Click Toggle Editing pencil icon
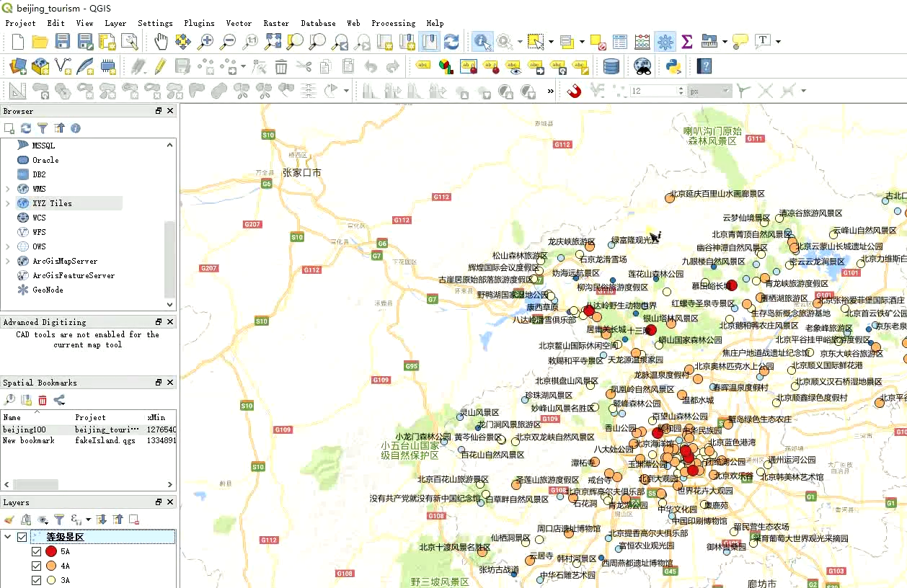This screenshot has width=907, height=588. point(159,67)
